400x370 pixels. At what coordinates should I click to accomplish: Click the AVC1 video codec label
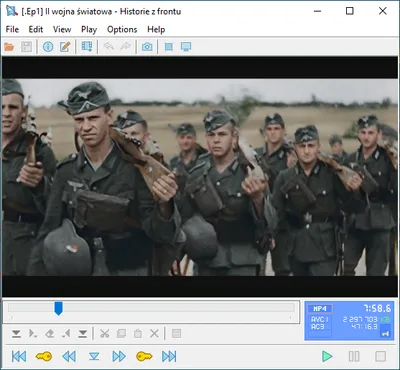pos(320,319)
